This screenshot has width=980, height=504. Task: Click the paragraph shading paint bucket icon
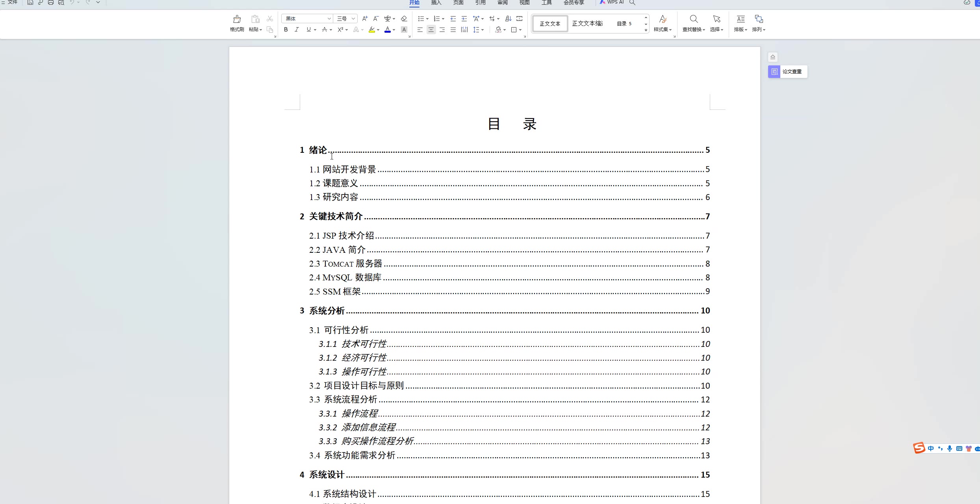(498, 30)
